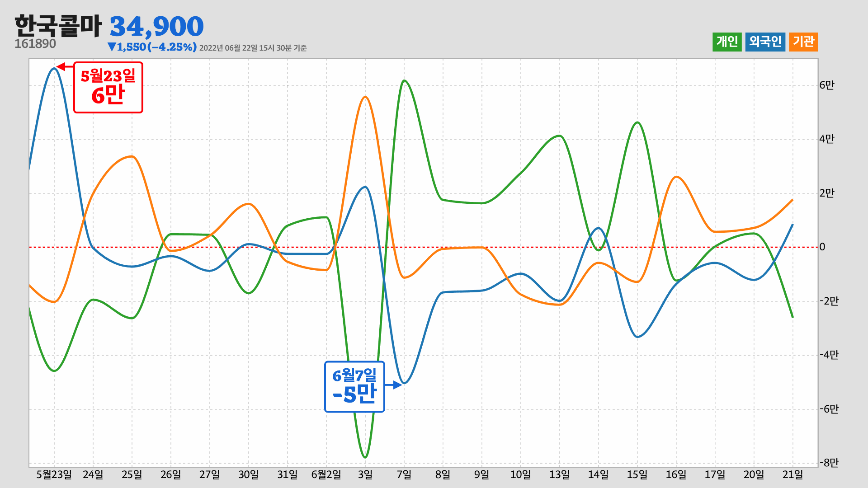Click the x-axis label 8일
The image size is (868, 488).
(443, 474)
